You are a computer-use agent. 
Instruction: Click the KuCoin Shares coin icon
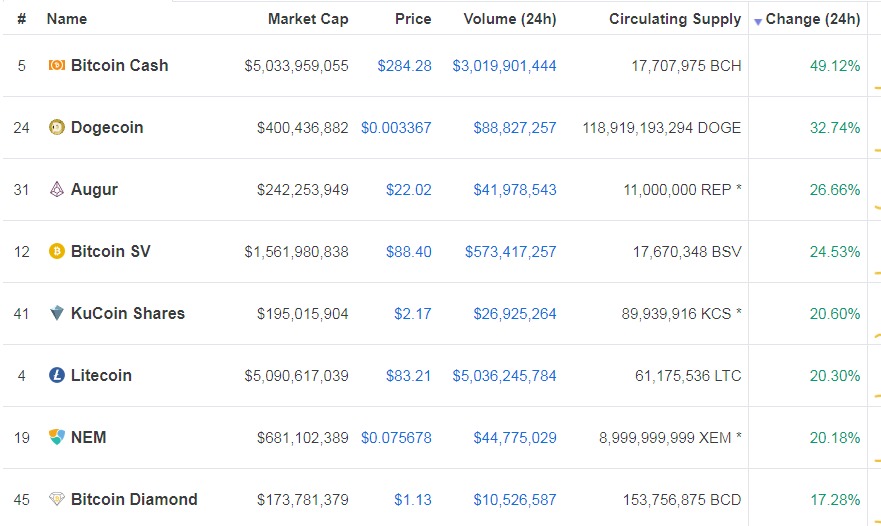pos(57,314)
